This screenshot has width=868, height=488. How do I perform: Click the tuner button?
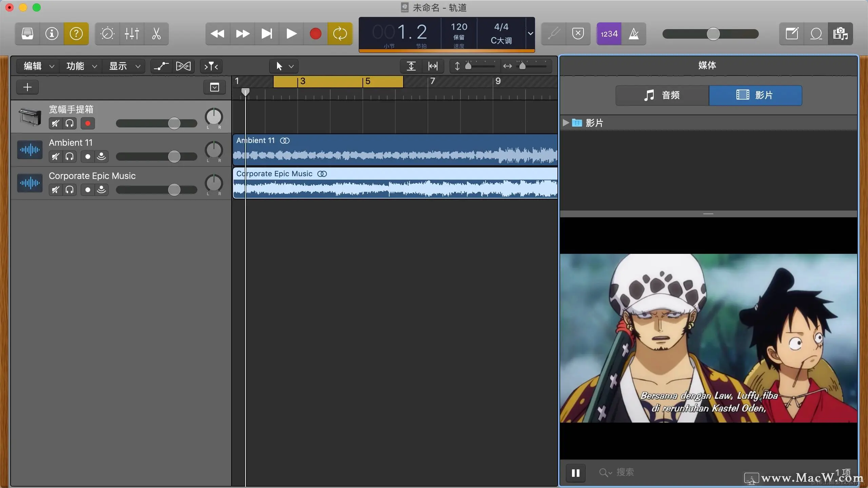pyautogui.click(x=554, y=34)
